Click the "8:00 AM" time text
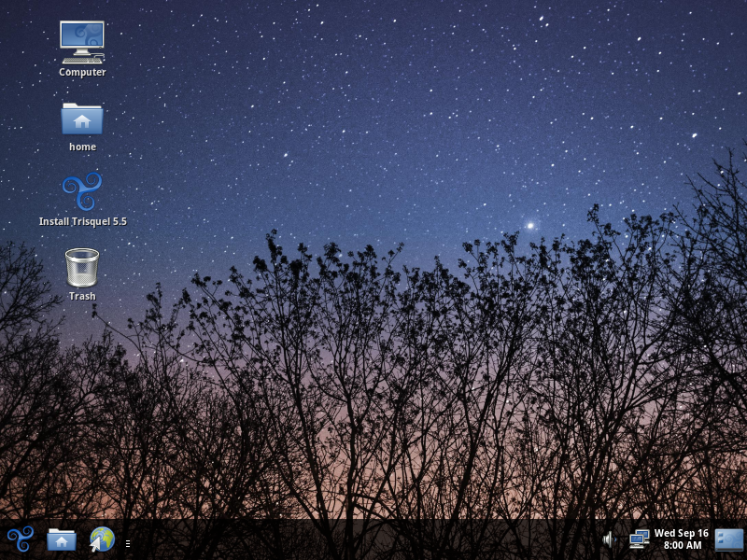This screenshot has width=747, height=560. coord(683,546)
